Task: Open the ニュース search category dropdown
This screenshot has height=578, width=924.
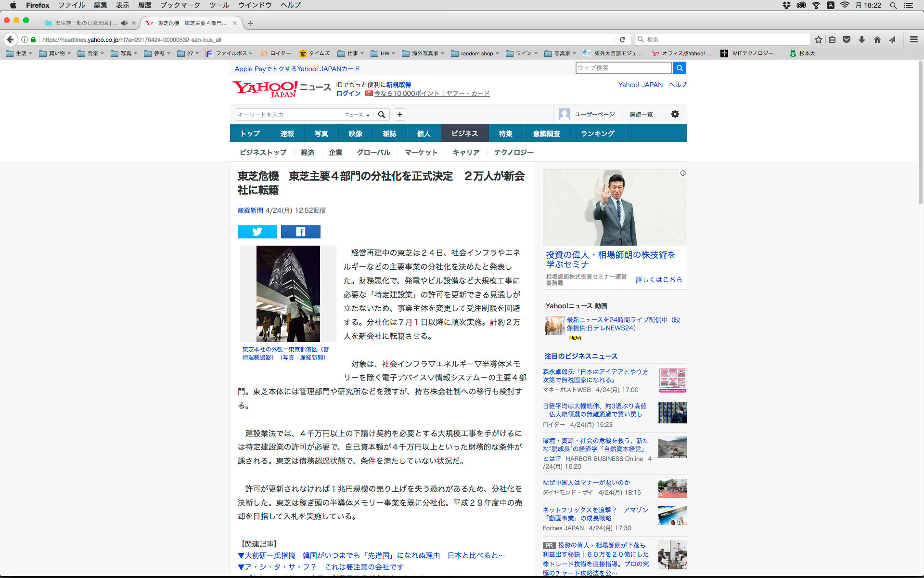Action: coord(357,115)
